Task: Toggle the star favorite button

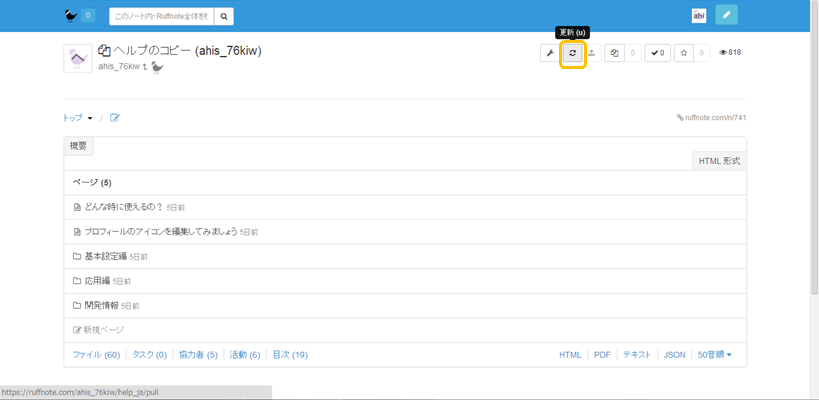Action: click(x=684, y=53)
